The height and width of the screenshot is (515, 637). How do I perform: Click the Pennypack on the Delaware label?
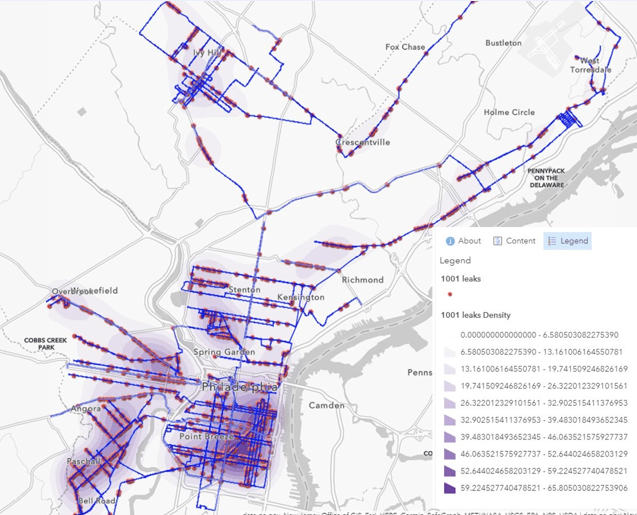tap(553, 175)
